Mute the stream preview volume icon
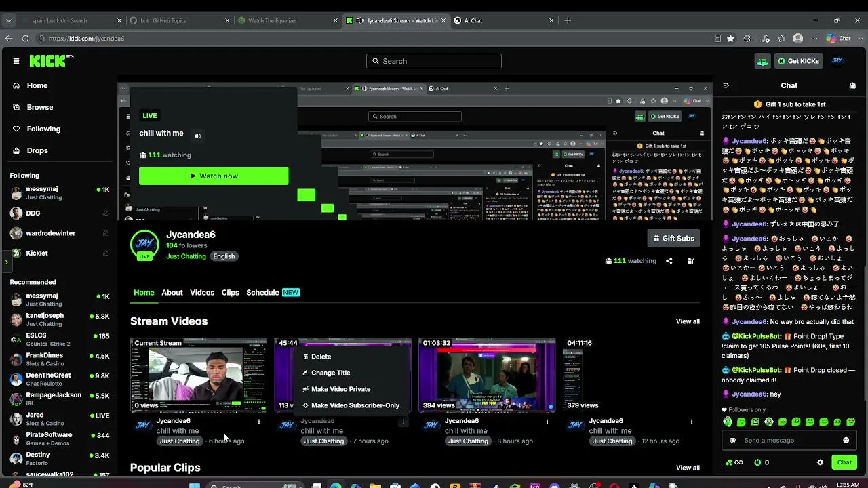 point(198,136)
